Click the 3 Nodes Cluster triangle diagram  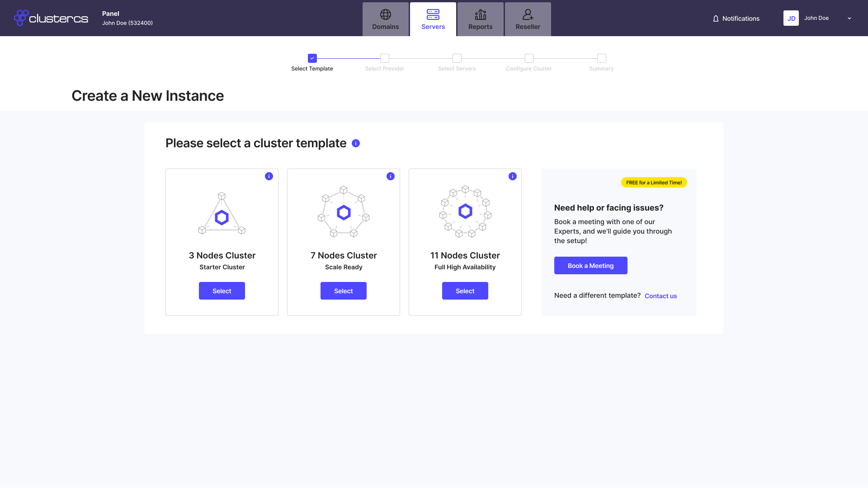[x=222, y=214]
